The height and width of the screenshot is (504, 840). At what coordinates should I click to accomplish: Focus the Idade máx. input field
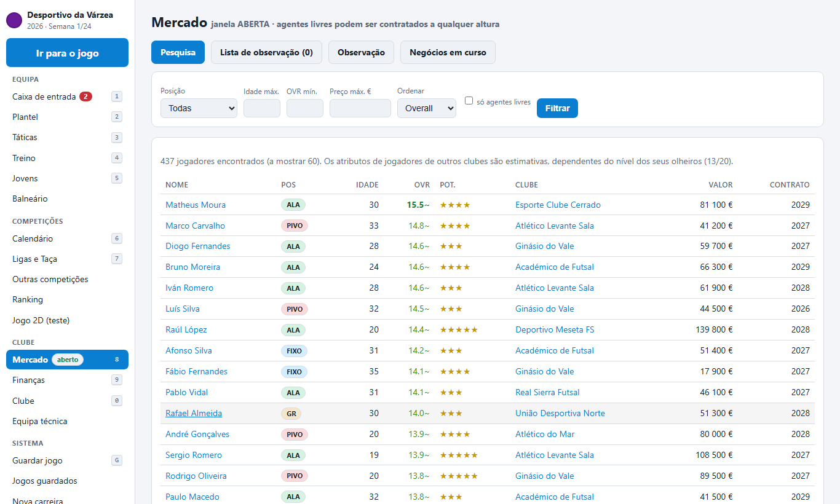point(262,108)
